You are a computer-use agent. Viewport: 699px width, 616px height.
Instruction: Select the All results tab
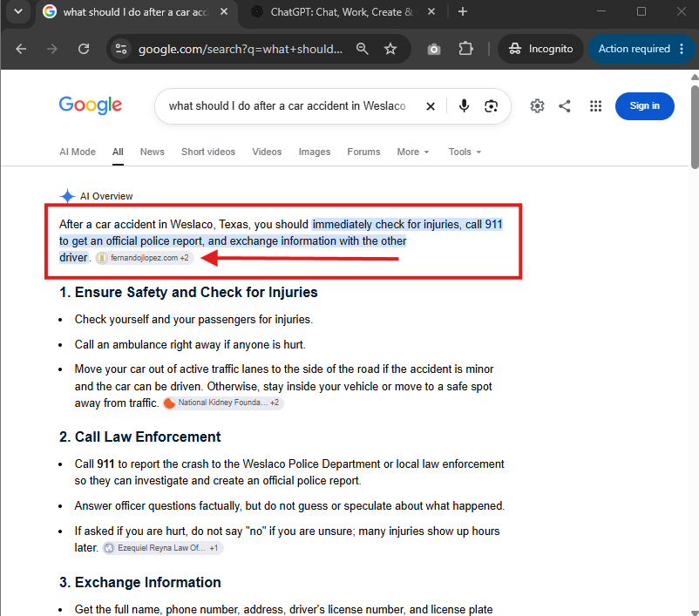[118, 152]
